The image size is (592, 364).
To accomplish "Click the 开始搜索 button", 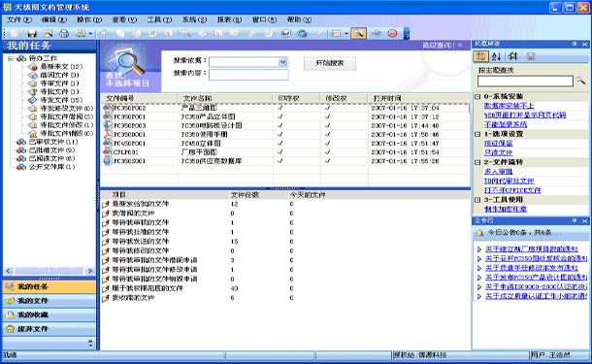I will (x=330, y=63).
